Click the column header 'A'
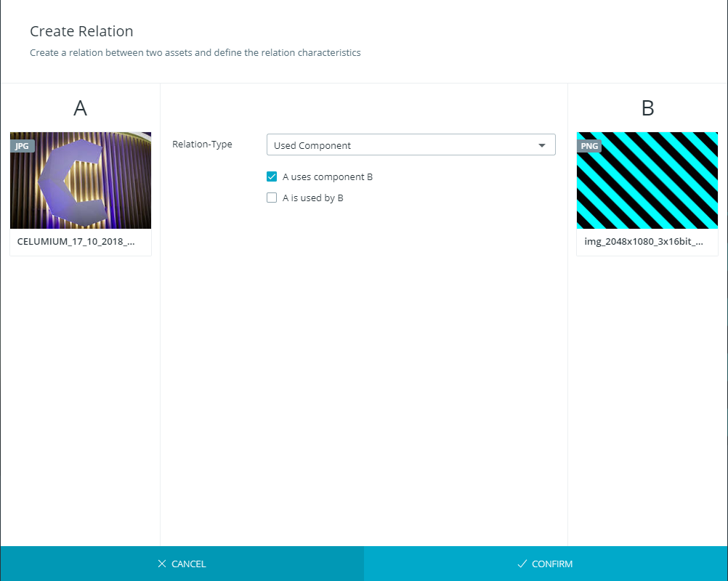Viewport: 728px width, 581px height. 80,107
